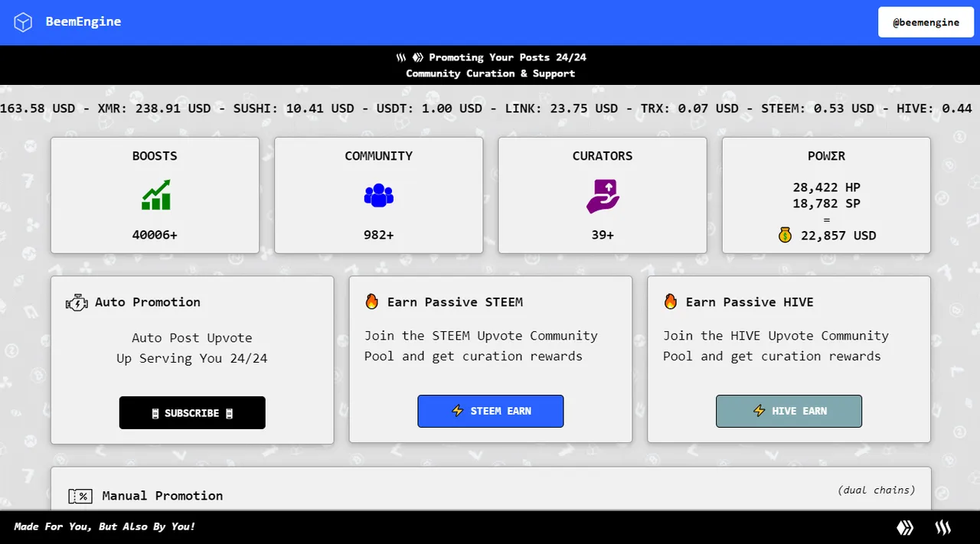This screenshot has height=544, width=980.
Task: Select the COMMUNITY stat card heading
Action: click(379, 156)
